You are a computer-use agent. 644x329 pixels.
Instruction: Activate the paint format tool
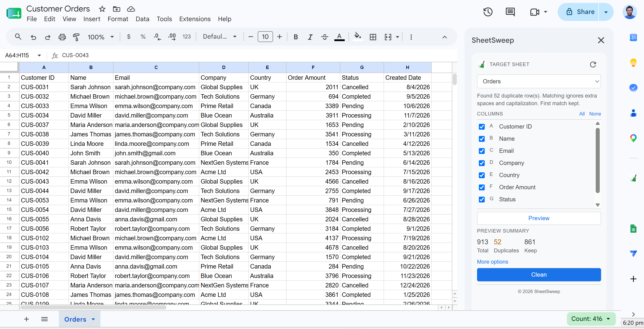[x=76, y=37]
